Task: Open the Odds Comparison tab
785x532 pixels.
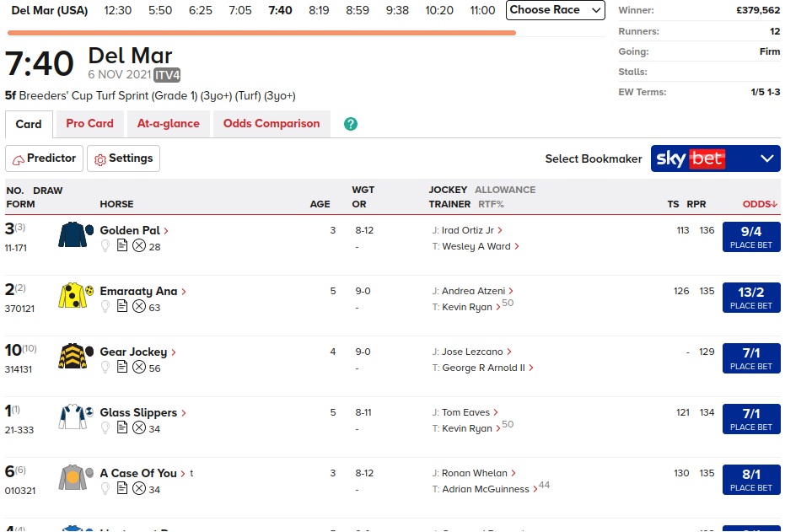Action: click(x=272, y=124)
